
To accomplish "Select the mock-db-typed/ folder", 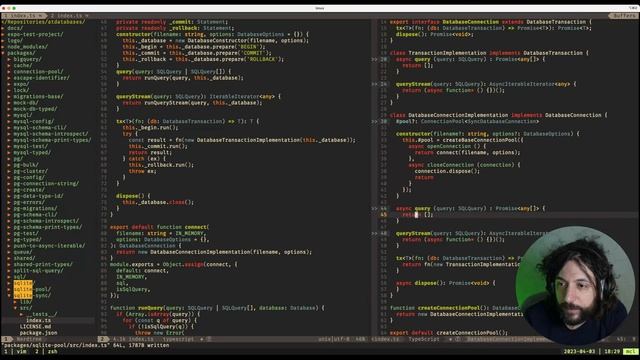I will [36, 109].
